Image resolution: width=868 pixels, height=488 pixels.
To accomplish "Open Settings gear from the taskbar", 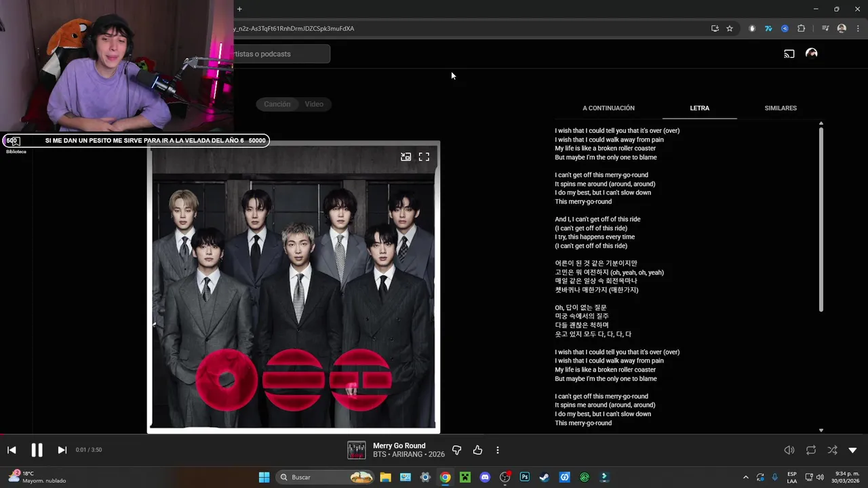I will pyautogui.click(x=425, y=477).
